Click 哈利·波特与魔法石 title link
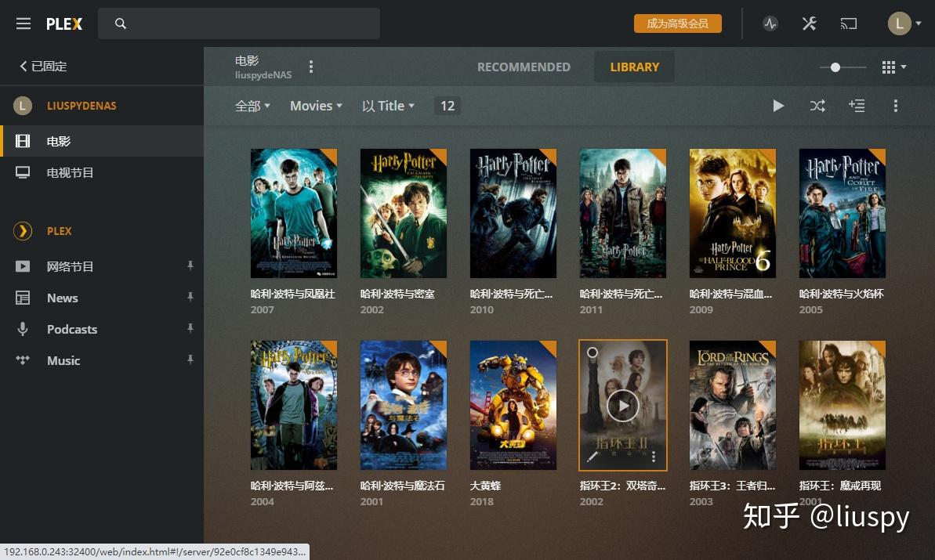The width and height of the screenshot is (935, 560). pos(403,486)
